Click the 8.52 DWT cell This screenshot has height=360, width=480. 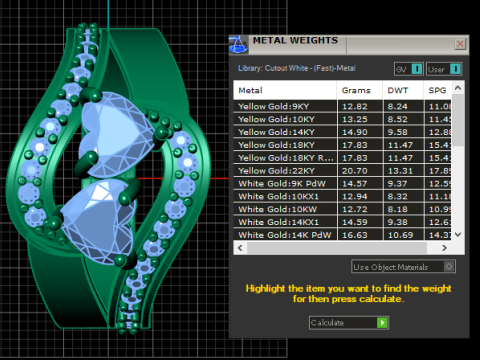pyautogui.click(x=404, y=119)
